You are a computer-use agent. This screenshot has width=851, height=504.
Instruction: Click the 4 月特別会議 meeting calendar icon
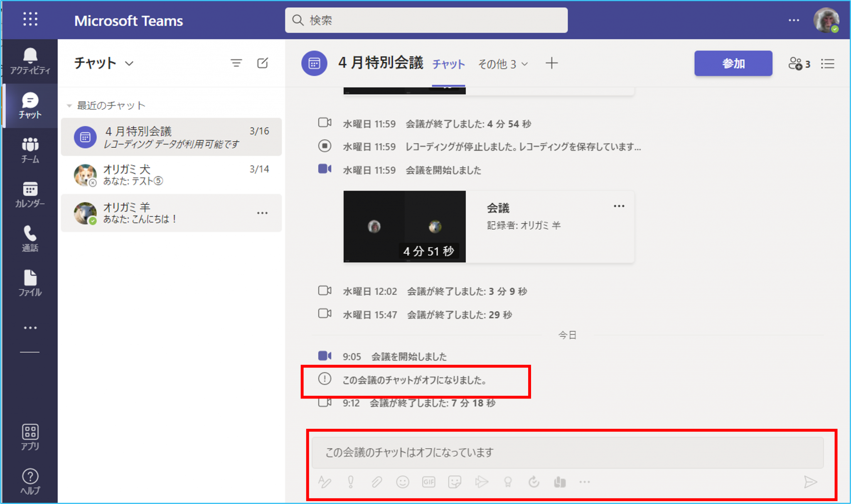pyautogui.click(x=314, y=64)
